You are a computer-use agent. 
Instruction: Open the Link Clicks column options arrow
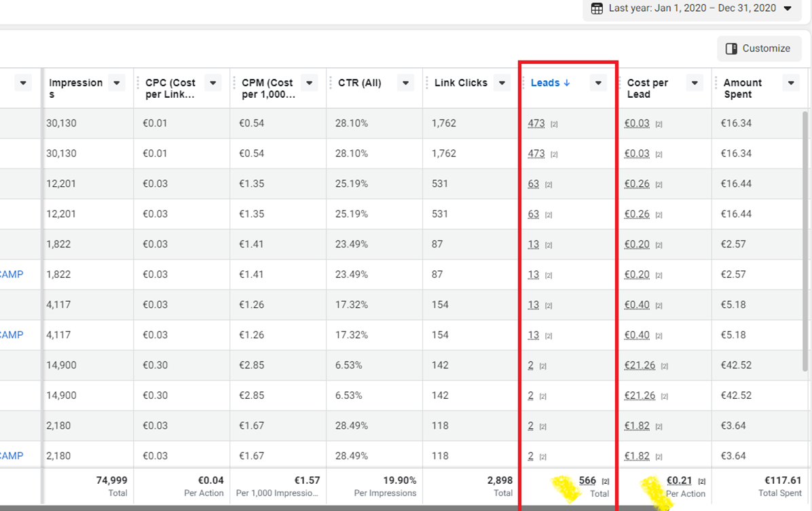pos(502,83)
